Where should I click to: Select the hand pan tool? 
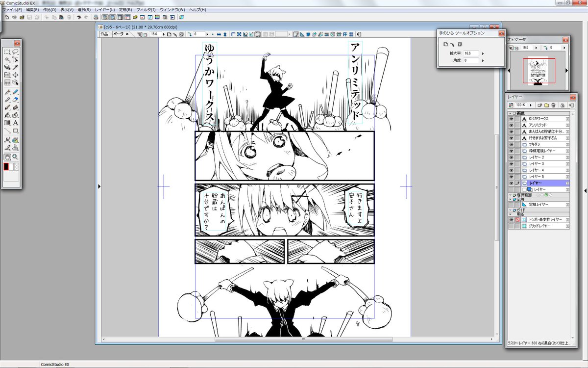tap(7, 157)
